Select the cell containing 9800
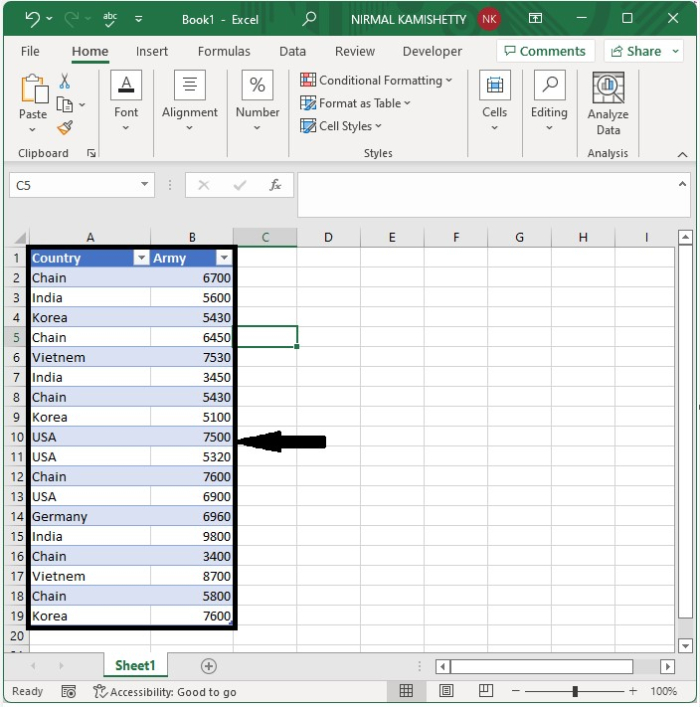 click(192, 536)
